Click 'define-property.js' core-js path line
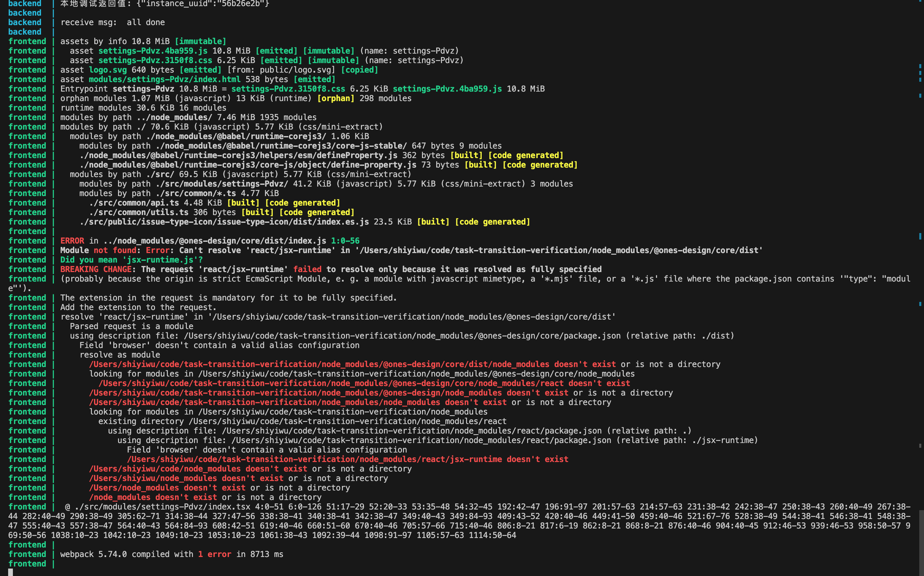This screenshot has height=576, width=924. [x=248, y=165]
